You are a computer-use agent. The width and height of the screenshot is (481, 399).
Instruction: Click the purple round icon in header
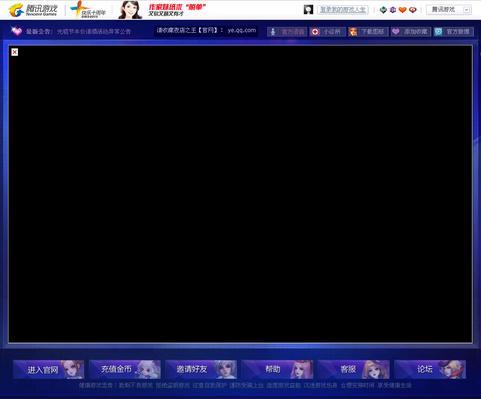(x=393, y=10)
